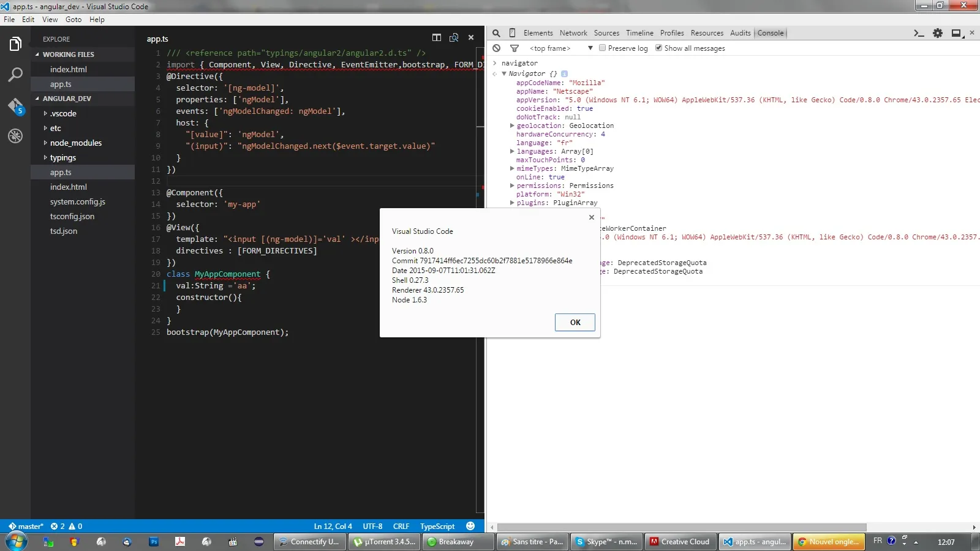Viewport: 980px width, 551px height.
Task: Close the app.ts editor
Action: tap(471, 37)
